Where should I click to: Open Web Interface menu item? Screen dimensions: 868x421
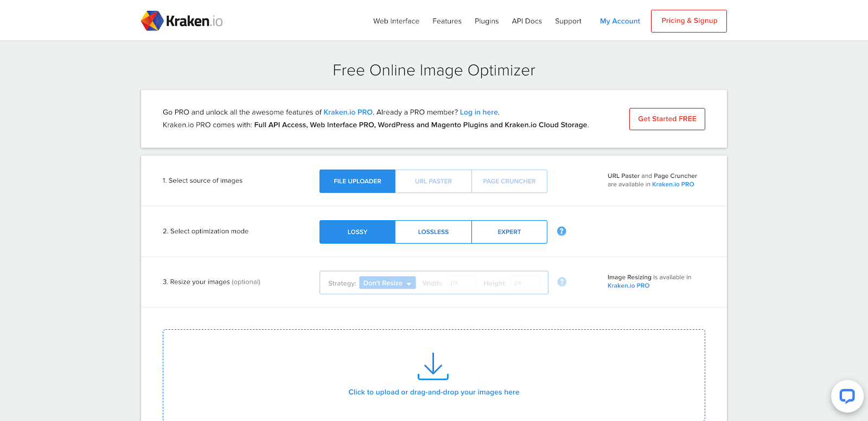(x=396, y=21)
